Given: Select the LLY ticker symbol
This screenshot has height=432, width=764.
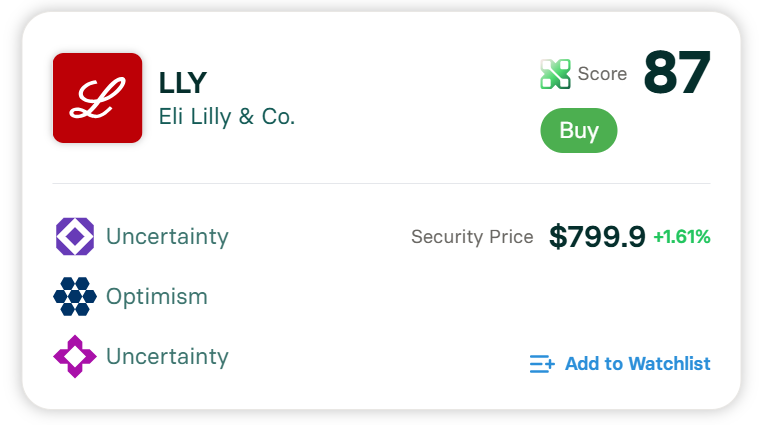Looking at the screenshot, I should pos(183,82).
